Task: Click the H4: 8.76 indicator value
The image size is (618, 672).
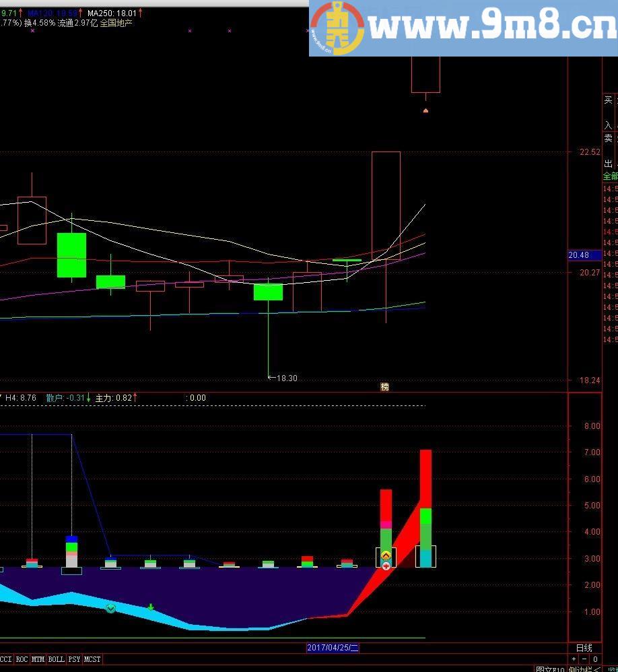Action: 21,398
